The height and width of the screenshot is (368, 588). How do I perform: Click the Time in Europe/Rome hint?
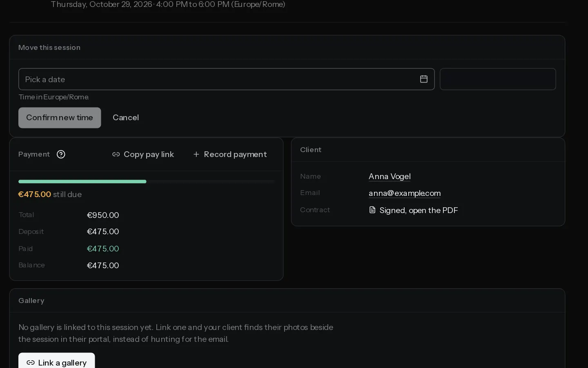[x=53, y=97]
